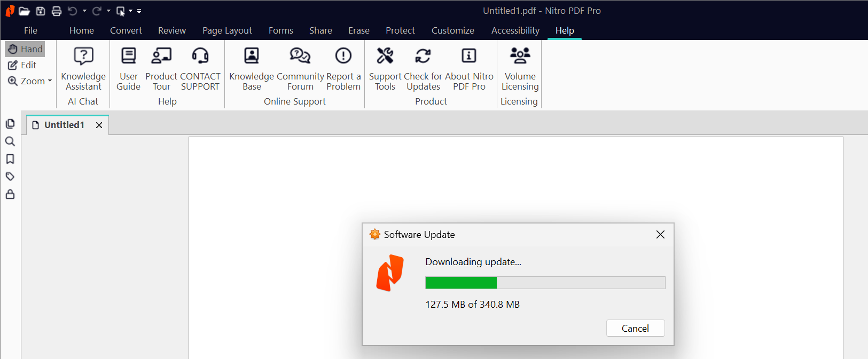Click the Print icon in quick access toolbar

pyautogui.click(x=57, y=11)
